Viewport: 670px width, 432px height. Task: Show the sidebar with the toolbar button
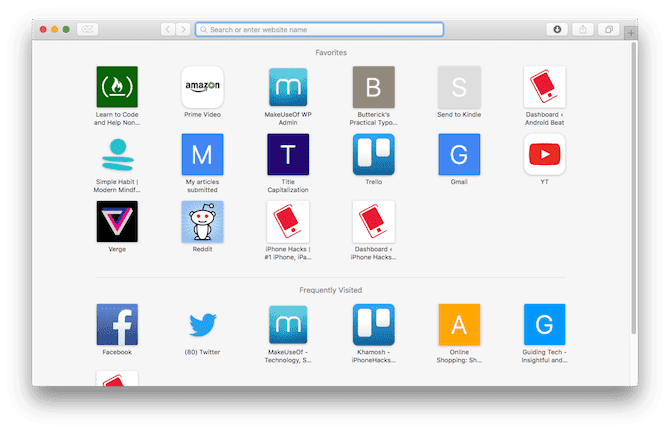pos(88,29)
